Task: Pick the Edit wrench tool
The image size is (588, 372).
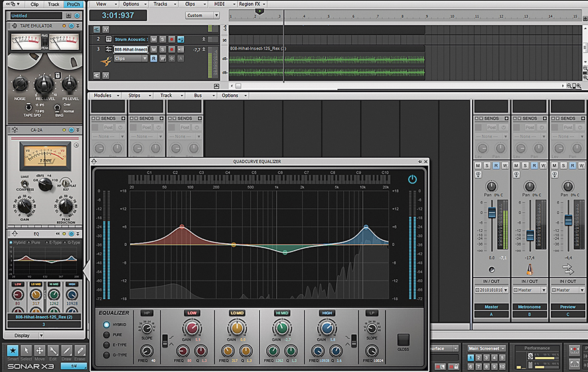Action: (x=53, y=351)
